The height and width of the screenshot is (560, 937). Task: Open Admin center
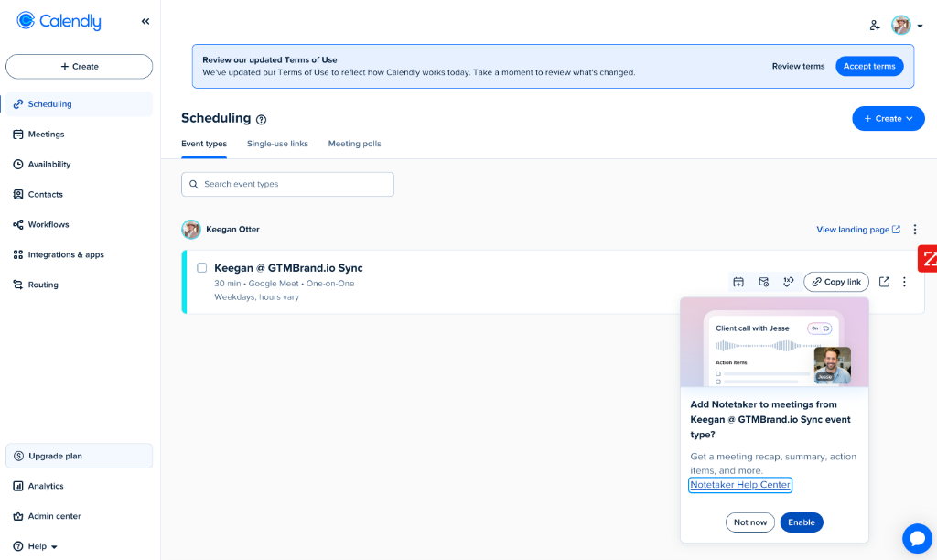pos(79,516)
